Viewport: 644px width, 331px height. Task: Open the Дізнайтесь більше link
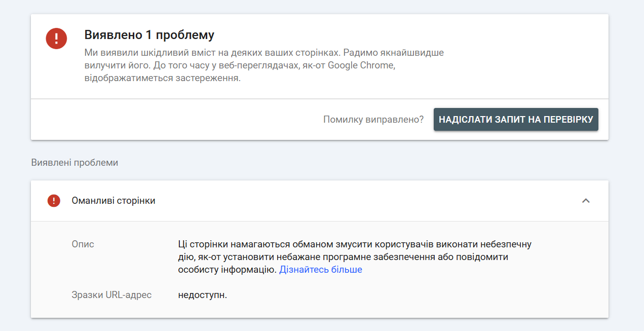pos(320,270)
